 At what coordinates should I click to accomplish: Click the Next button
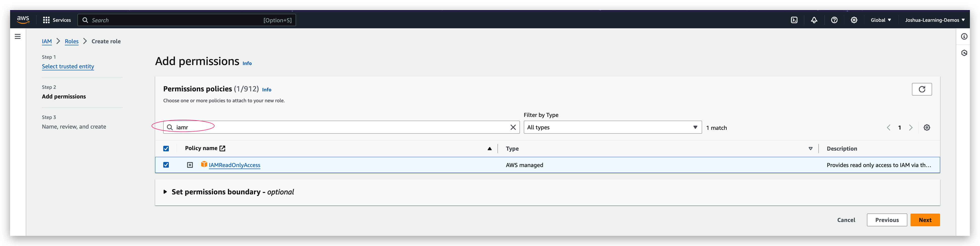pos(925,220)
